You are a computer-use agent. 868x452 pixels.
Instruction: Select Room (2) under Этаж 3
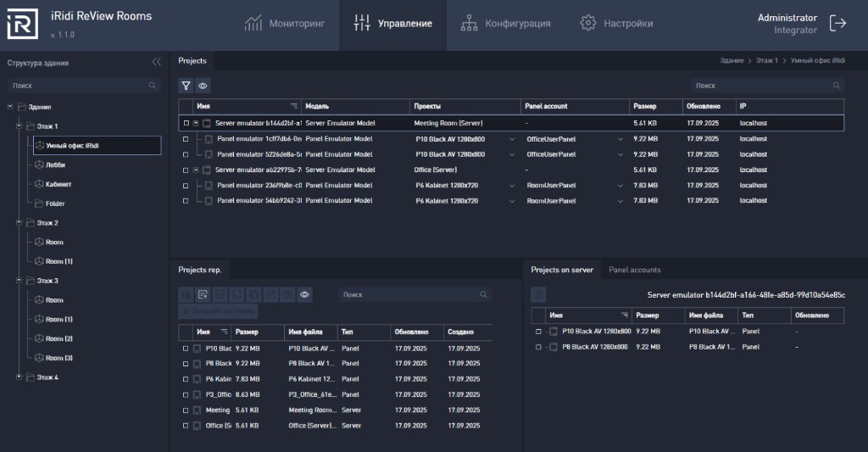coord(59,338)
